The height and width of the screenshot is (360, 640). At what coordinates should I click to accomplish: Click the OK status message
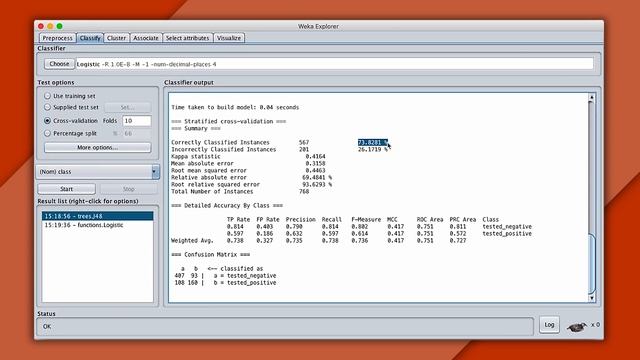click(x=47, y=327)
